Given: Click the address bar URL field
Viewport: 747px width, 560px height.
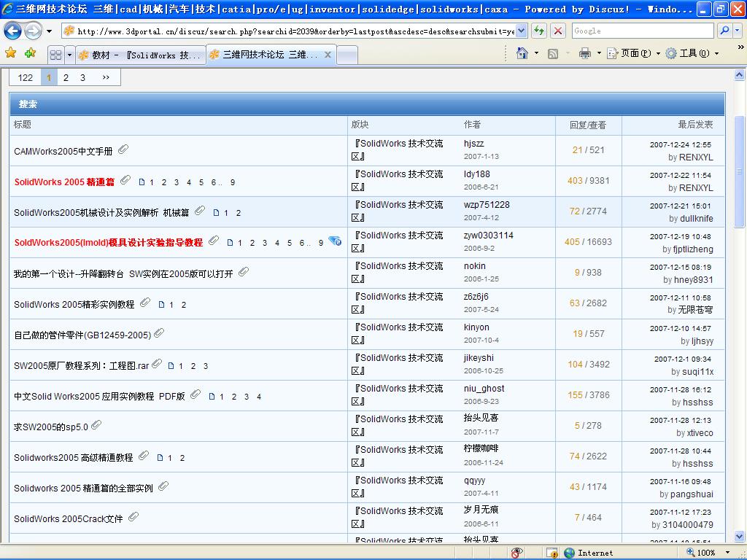Looking at the screenshot, I should pyautogui.click(x=295, y=31).
